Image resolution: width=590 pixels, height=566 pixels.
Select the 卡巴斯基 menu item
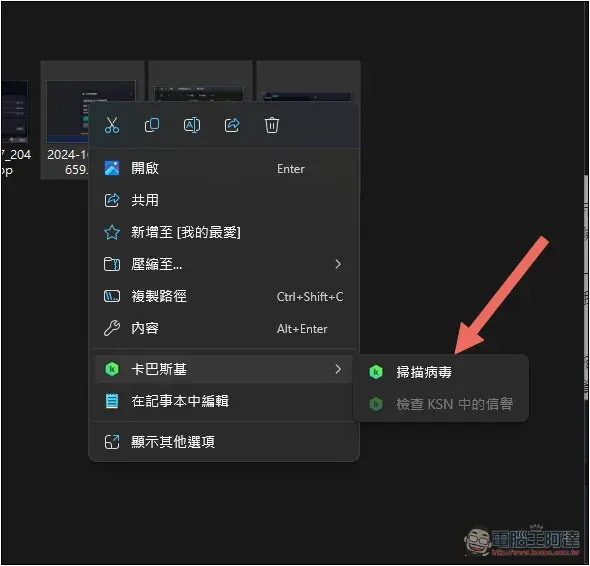tap(224, 369)
